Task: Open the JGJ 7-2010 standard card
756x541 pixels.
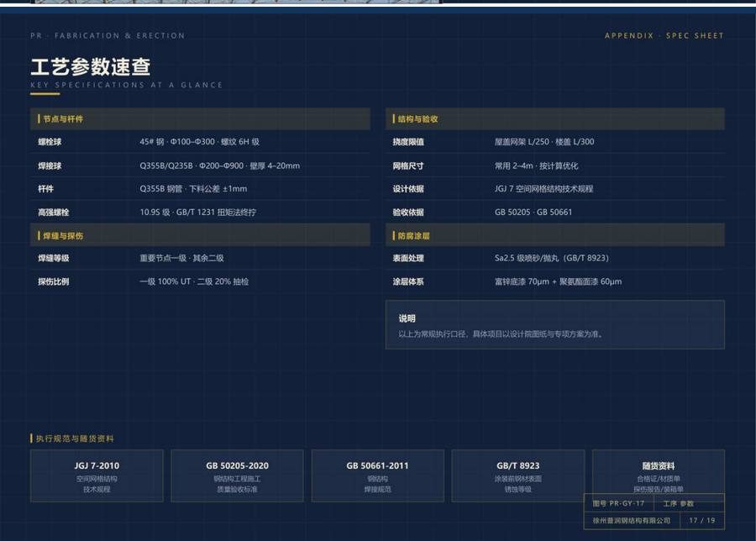Action: pyautogui.click(x=97, y=476)
